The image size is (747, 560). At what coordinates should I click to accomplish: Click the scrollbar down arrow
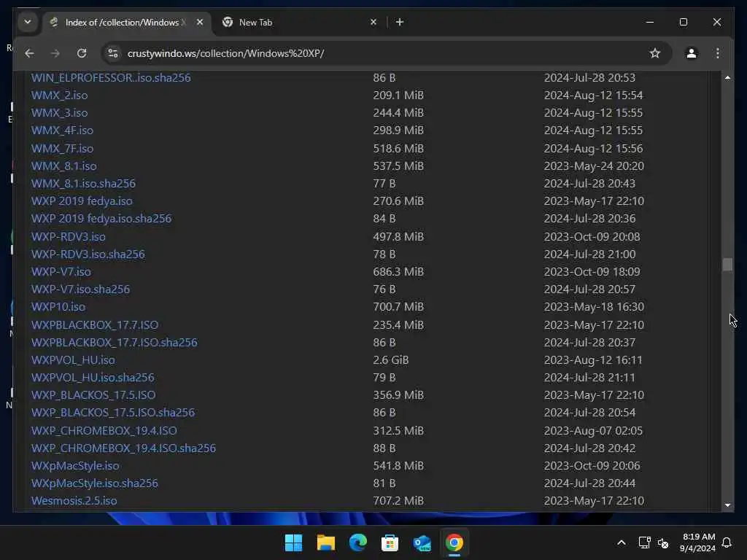click(727, 505)
